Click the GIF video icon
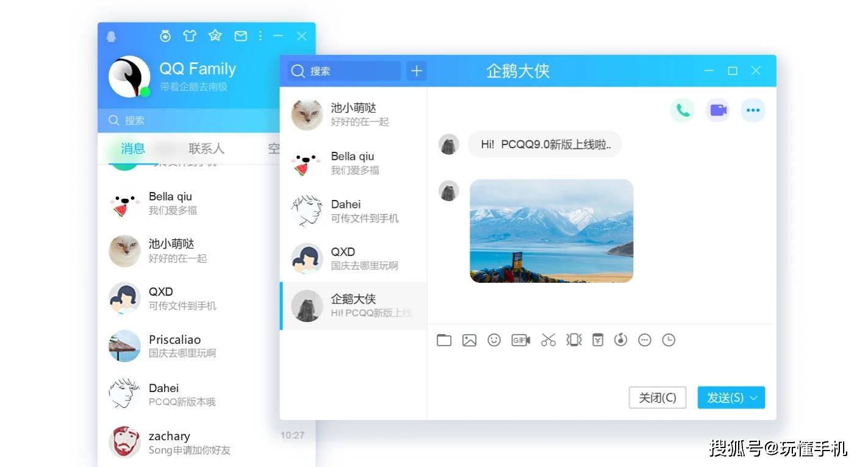Viewport: 868px width, 467px height. coord(520,340)
